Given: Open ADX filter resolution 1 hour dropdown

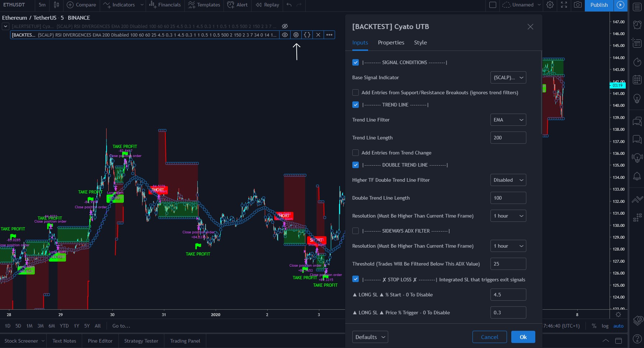Looking at the screenshot, I should pyautogui.click(x=508, y=246).
